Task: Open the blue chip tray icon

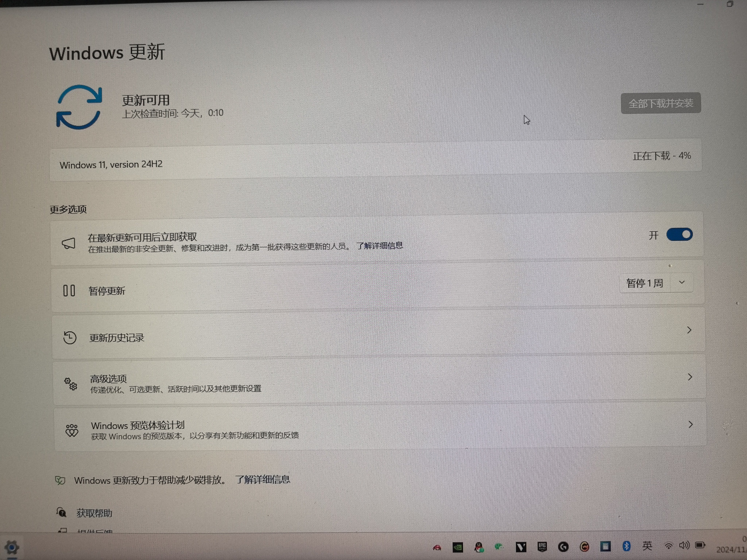Action: tap(605, 546)
